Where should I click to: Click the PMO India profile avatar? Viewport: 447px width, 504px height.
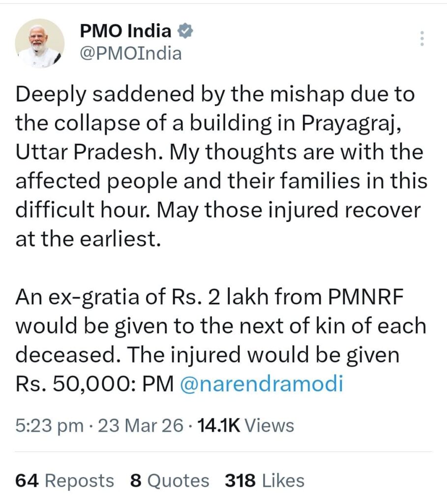(40, 43)
